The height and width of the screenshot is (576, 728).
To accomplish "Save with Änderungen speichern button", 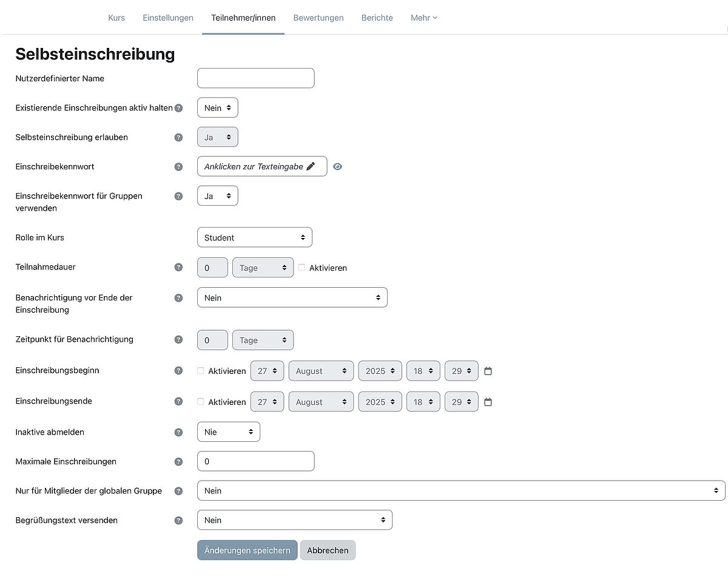I will [247, 550].
